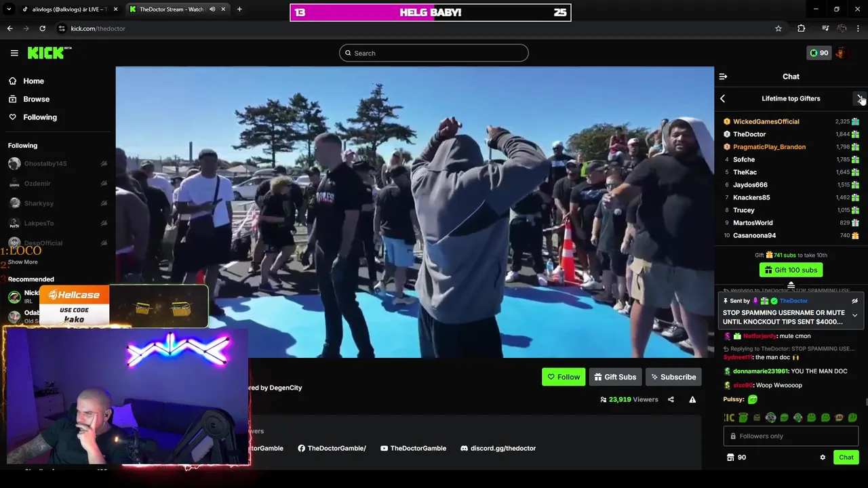Open the chat settings gear
Viewport: 868px width, 488px height.
point(823,457)
